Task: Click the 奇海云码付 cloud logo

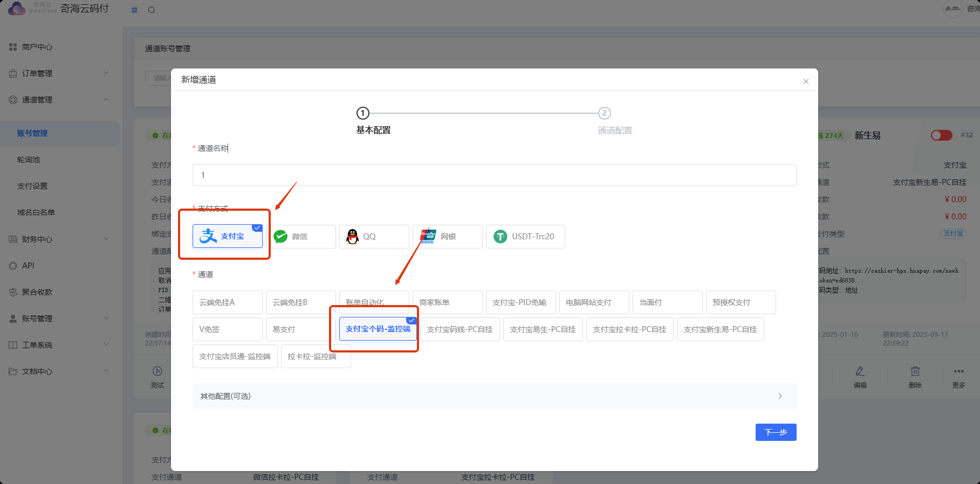Action: click(17, 9)
